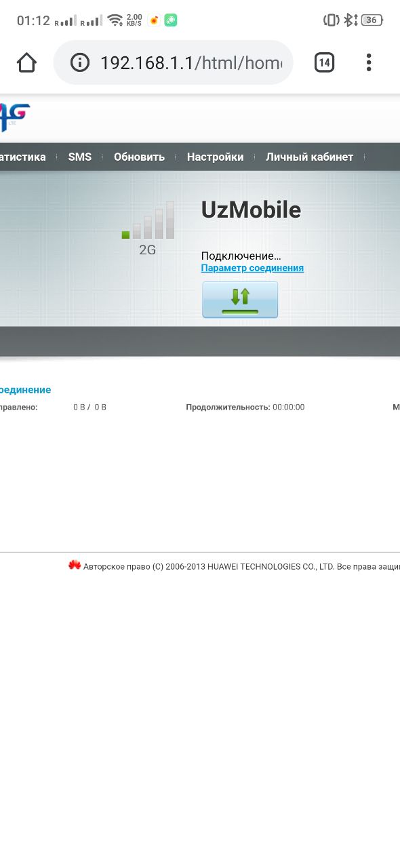Tap the browser home icon
The height and width of the screenshot is (868, 400).
click(26, 63)
